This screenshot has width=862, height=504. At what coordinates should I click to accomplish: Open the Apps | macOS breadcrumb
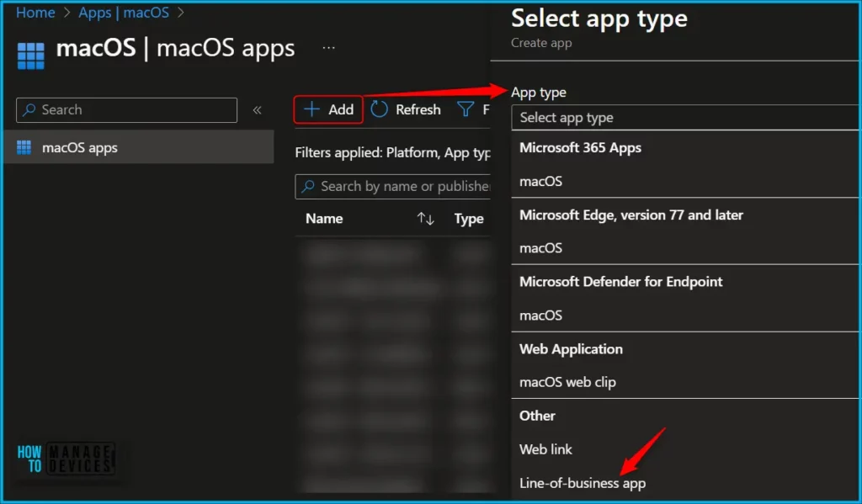124,13
